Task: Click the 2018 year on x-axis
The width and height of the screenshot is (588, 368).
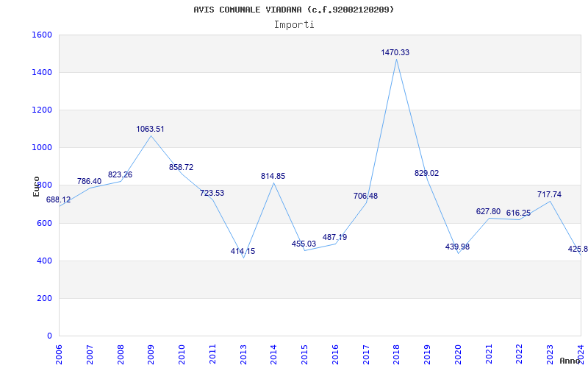Action: click(x=396, y=353)
